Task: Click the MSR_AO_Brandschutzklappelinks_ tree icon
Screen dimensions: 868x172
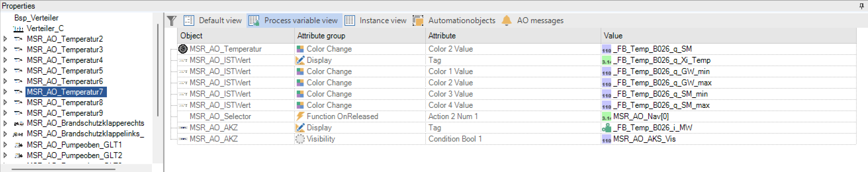Action: tap(18, 134)
